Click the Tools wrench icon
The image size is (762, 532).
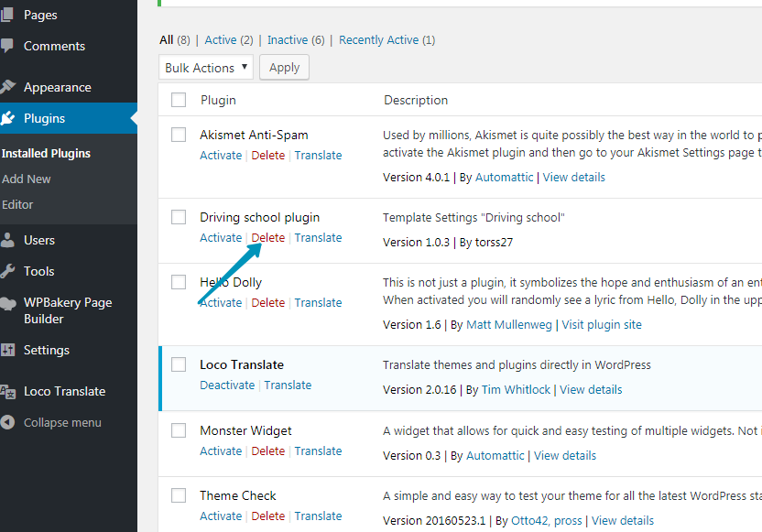(x=7, y=271)
